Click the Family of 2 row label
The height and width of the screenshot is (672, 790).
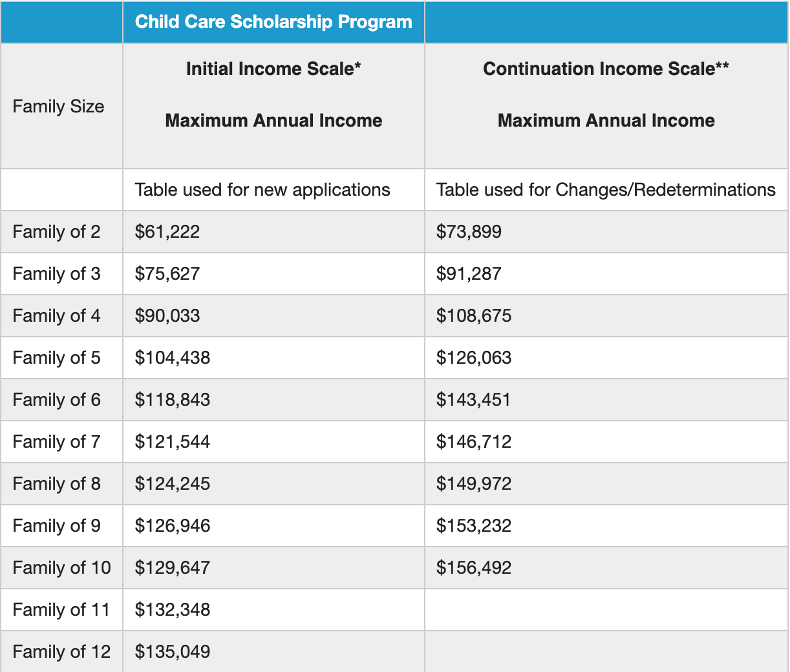(57, 232)
